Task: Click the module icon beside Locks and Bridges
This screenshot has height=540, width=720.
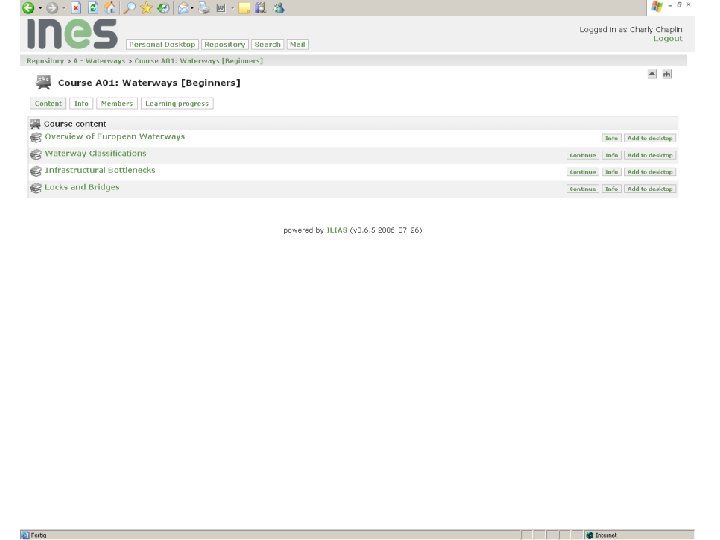Action: tap(35, 188)
